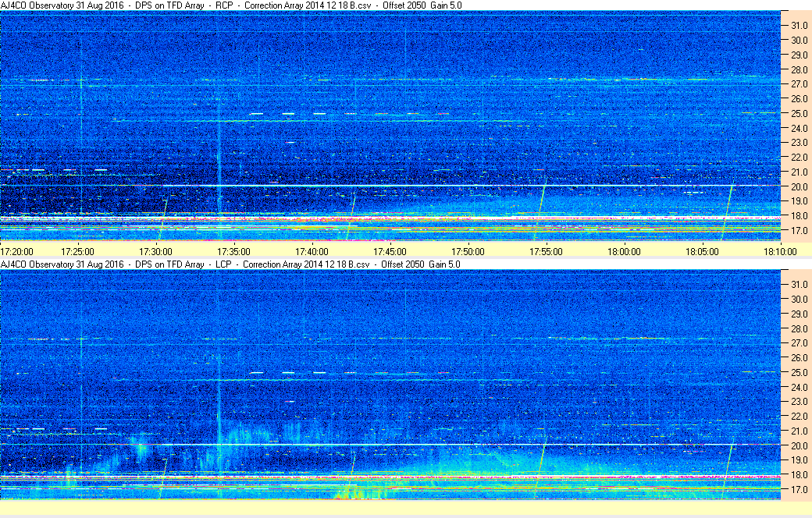Select the 17:25:00 time axis label

77,252
